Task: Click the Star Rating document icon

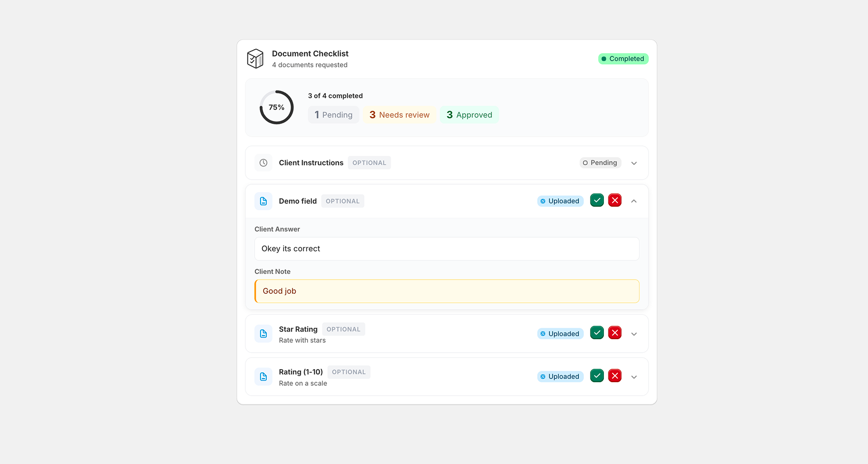Action: click(264, 334)
